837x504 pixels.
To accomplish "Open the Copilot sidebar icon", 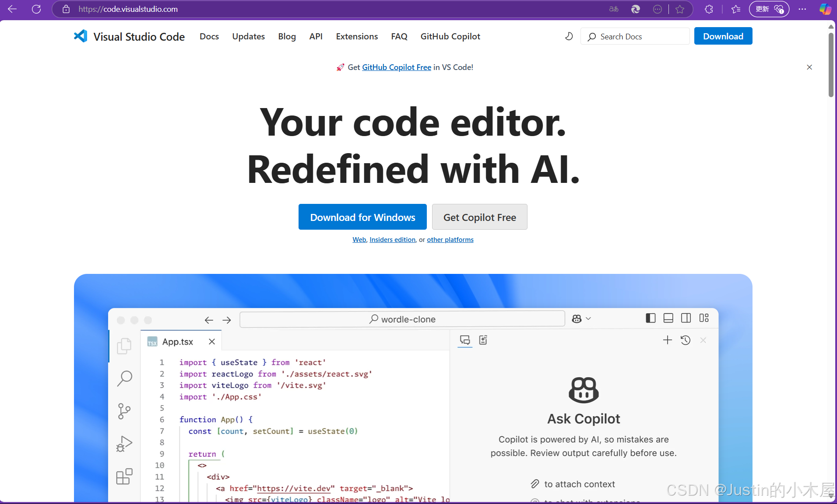I will click(x=825, y=9).
